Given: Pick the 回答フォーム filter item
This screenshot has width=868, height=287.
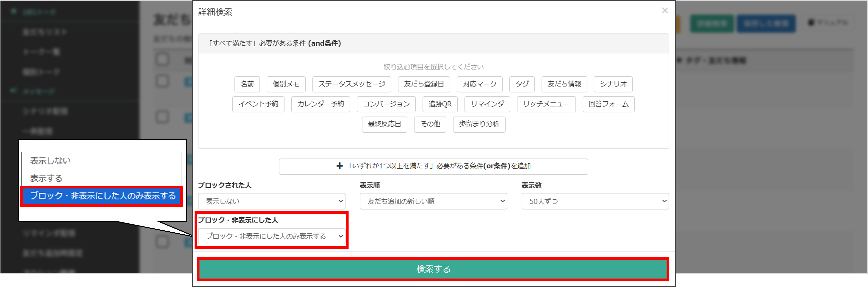Looking at the screenshot, I should pos(608,104).
